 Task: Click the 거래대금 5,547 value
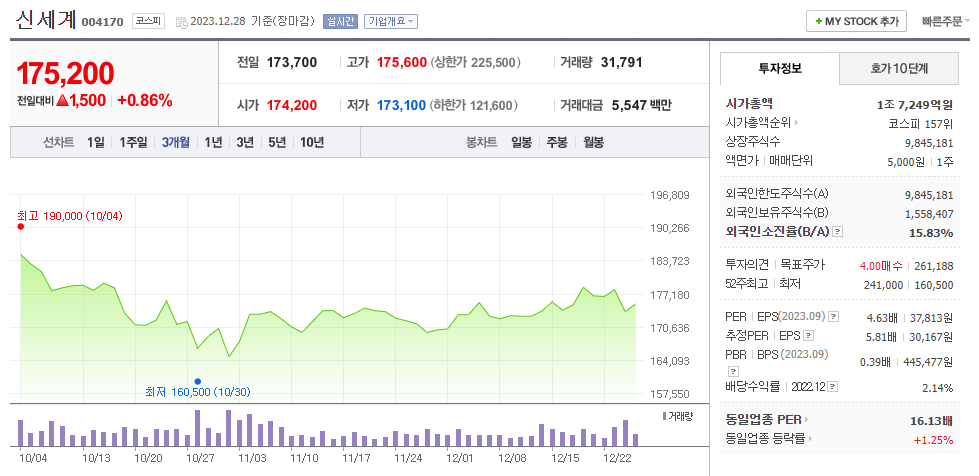click(641, 106)
